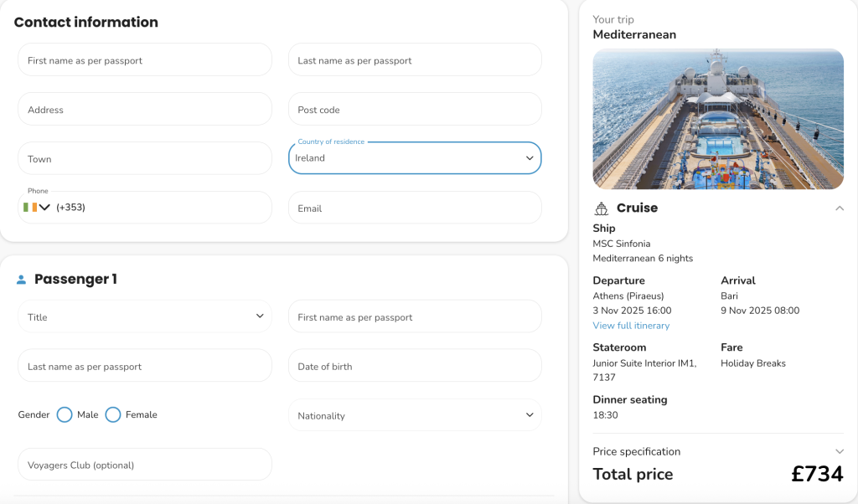Focus the Date of birth field
The width and height of the screenshot is (858, 504).
coord(415,366)
